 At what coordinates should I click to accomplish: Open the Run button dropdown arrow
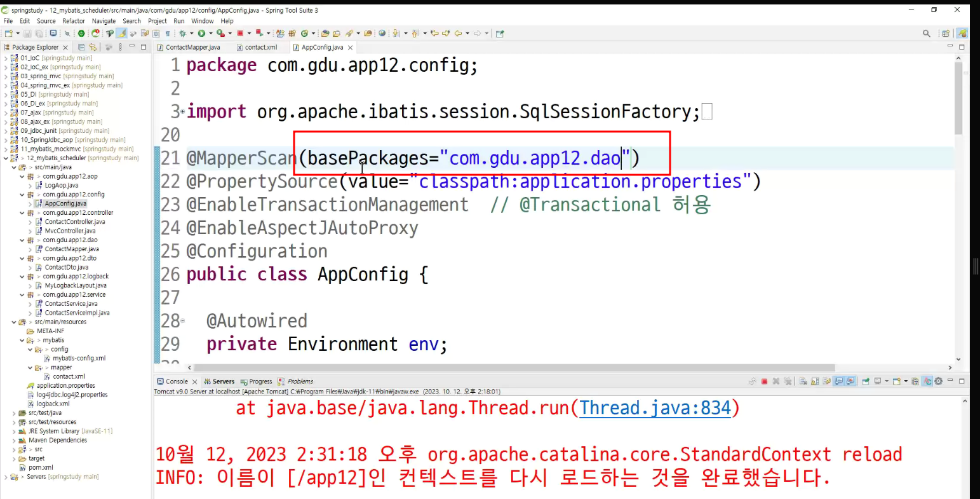click(x=211, y=33)
